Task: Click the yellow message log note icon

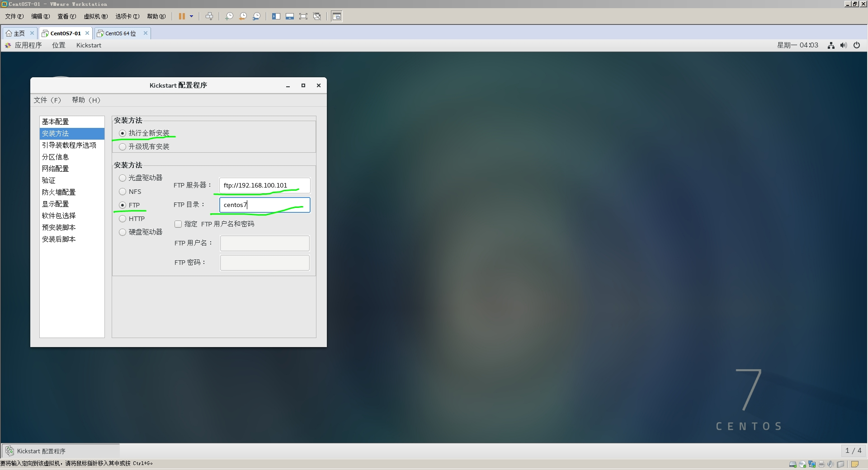Action: tap(855, 464)
